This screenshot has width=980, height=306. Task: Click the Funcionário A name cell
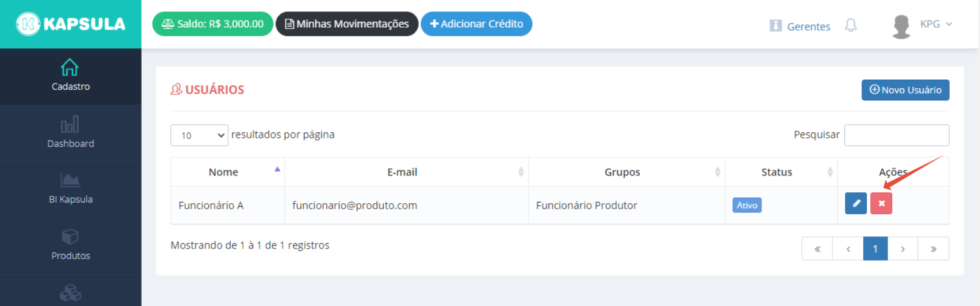[x=228, y=206]
